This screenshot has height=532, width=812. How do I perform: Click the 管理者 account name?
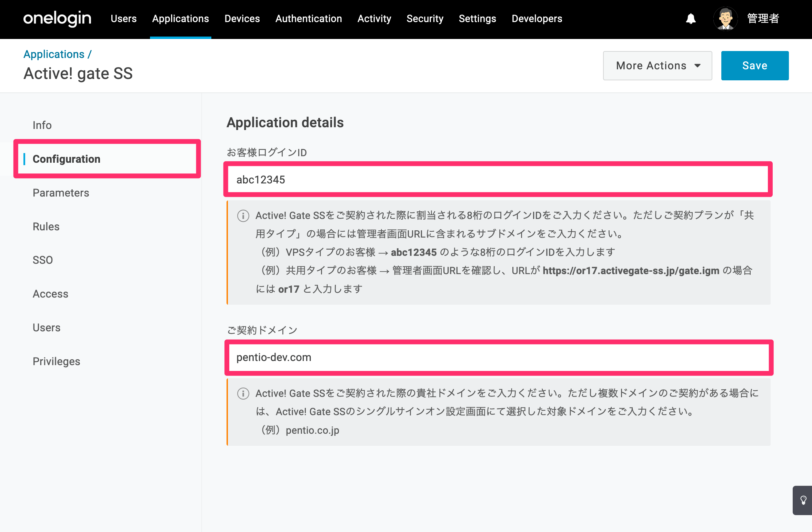pyautogui.click(x=763, y=19)
